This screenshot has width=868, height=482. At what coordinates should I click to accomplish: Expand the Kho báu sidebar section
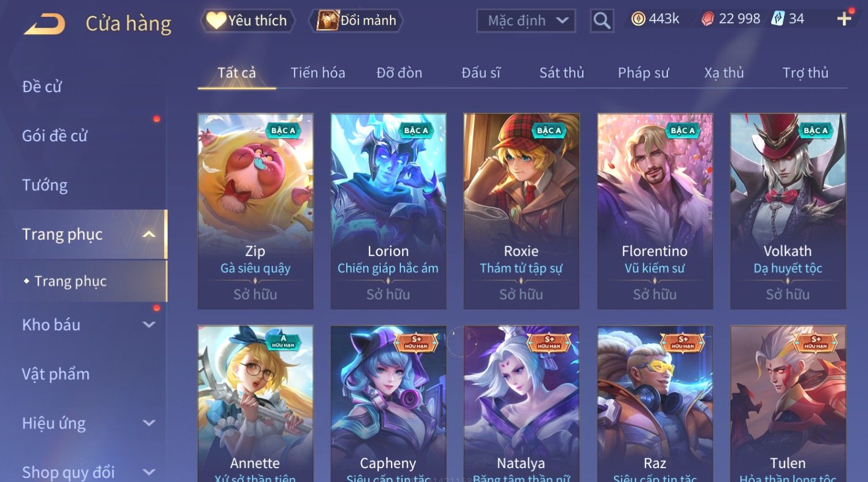pos(149,325)
